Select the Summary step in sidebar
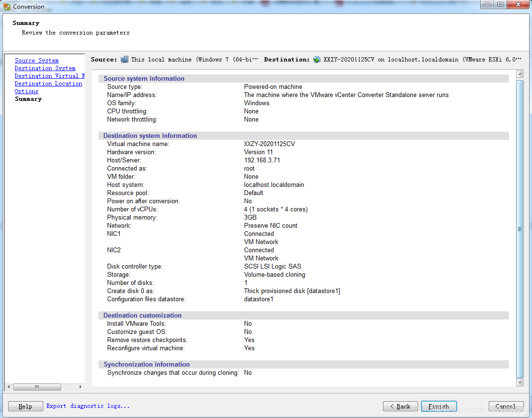532x418 pixels. coord(28,99)
